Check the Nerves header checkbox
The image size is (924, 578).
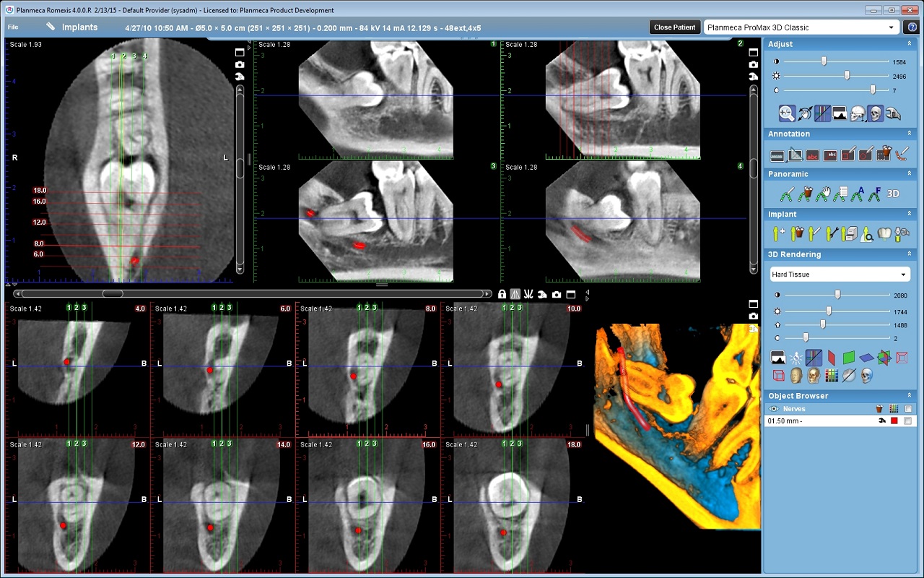907,409
